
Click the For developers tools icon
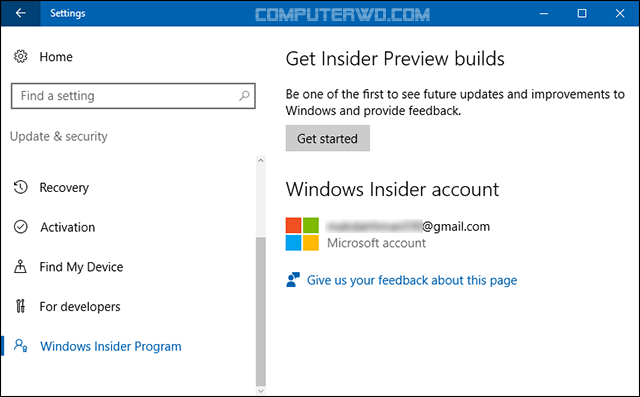20,306
